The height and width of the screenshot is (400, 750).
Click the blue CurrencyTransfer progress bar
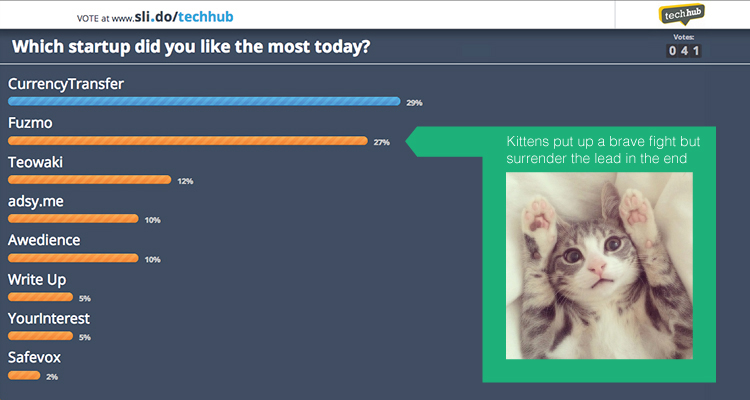tap(204, 101)
